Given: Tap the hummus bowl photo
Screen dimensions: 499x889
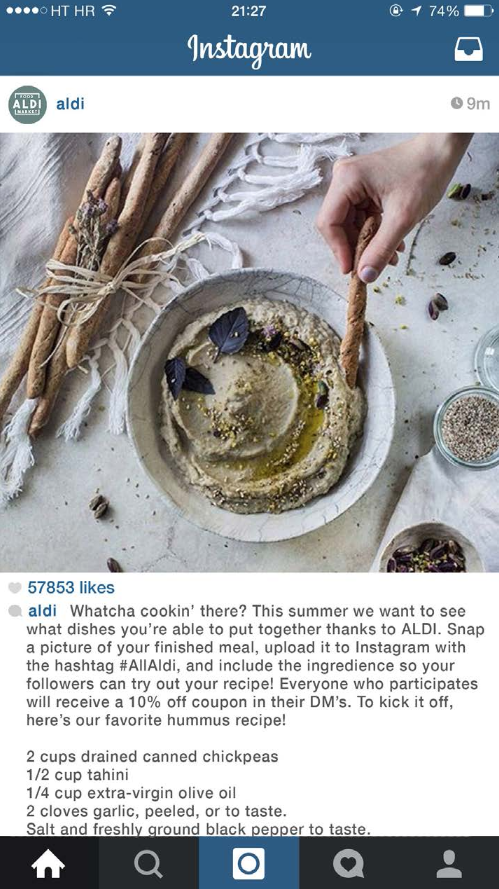Looking at the screenshot, I should coord(250,352).
